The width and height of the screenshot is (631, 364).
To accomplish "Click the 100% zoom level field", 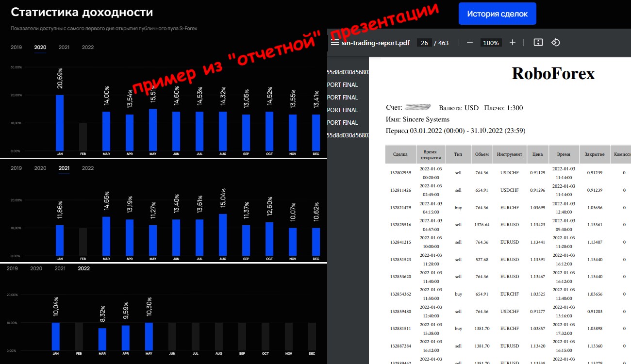I will coord(491,43).
